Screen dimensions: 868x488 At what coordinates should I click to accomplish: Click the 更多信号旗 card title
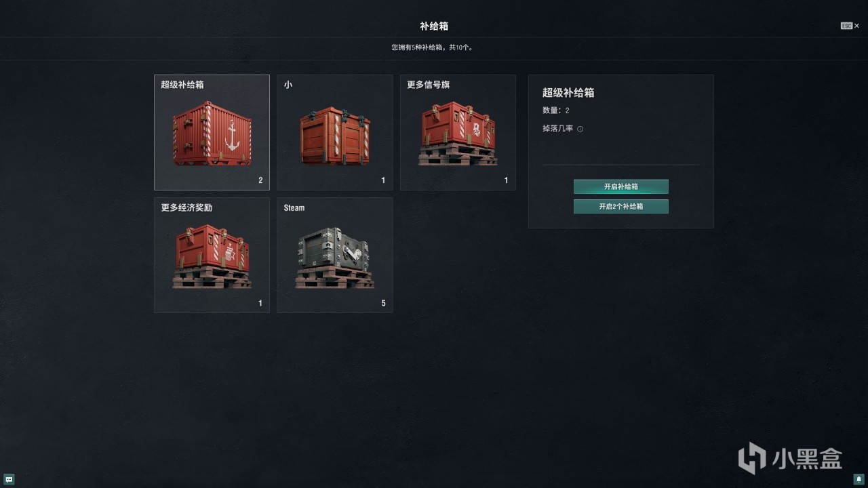coord(428,85)
